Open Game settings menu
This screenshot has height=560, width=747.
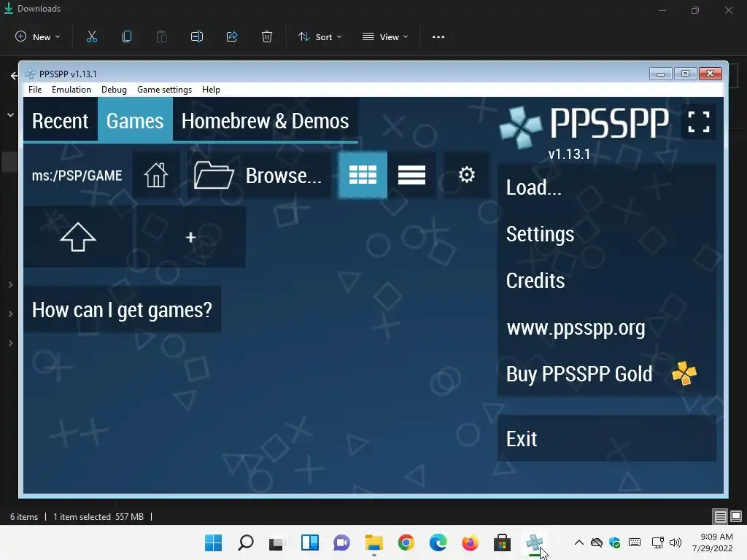click(164, 90)
